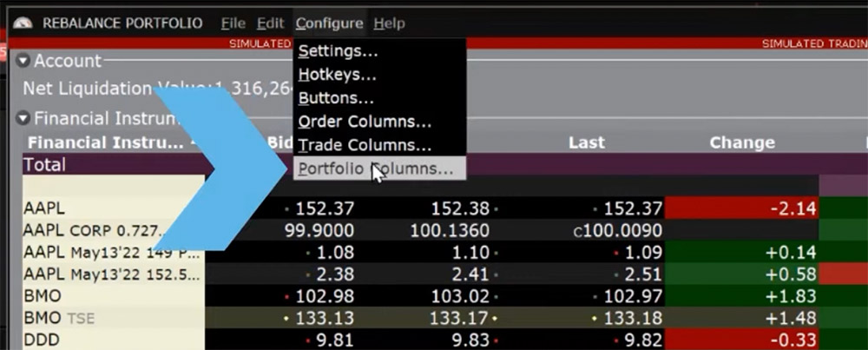Click the Rebalance Portfolio gauge icon
868x350 pixels.
(x=23, y=23)
